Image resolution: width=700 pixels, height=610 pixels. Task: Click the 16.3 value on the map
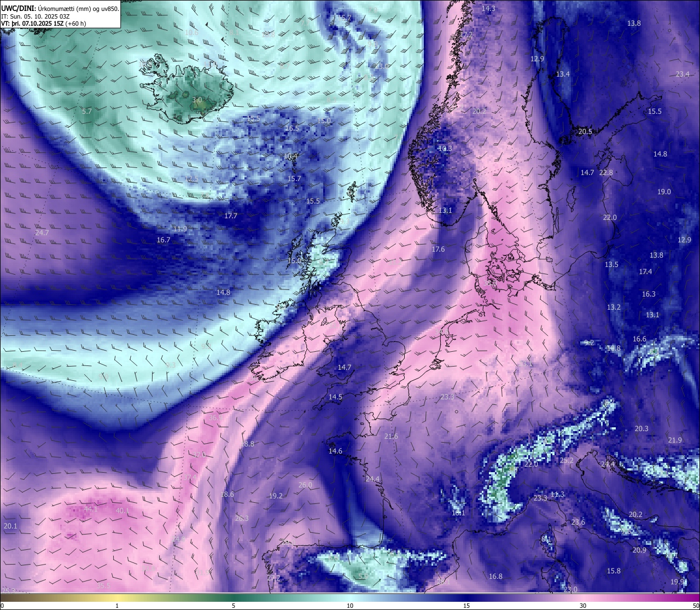coord(649,294)
